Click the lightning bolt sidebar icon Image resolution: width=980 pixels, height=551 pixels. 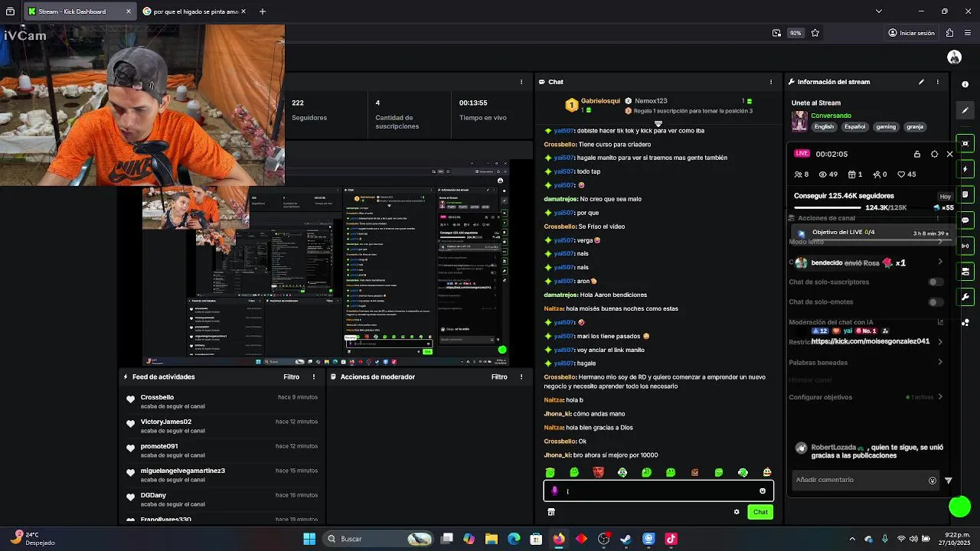[965, 169]
